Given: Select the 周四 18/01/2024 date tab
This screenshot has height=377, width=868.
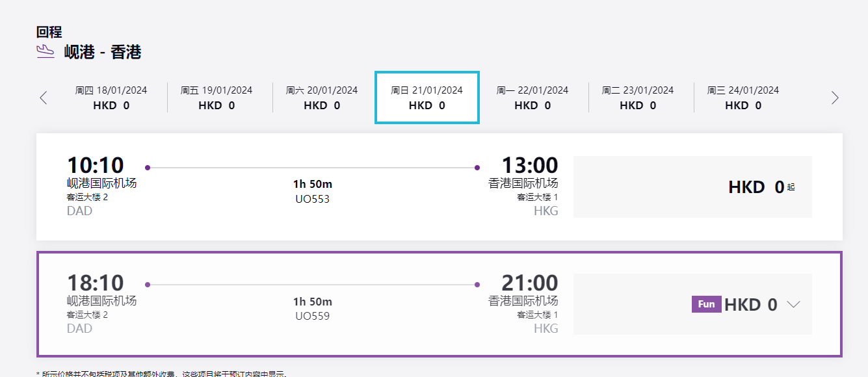Looking at the screenshot, I should click(111, 97).
